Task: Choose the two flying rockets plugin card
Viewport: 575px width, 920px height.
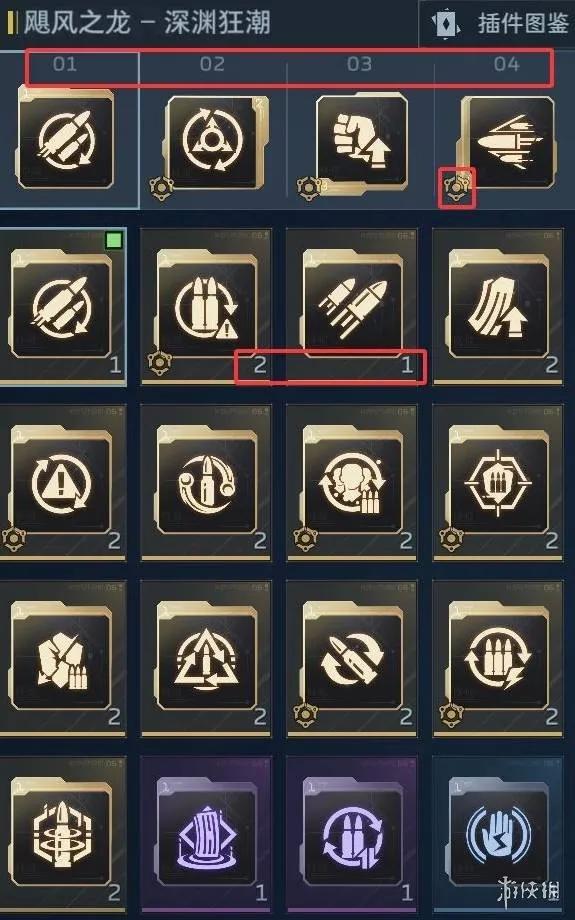Action: point(351,306)
